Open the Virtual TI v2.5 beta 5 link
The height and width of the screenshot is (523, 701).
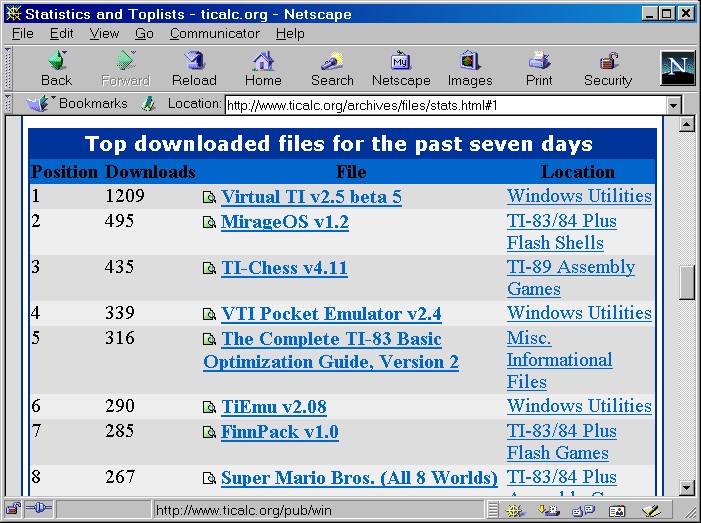(x=311, y=197)
